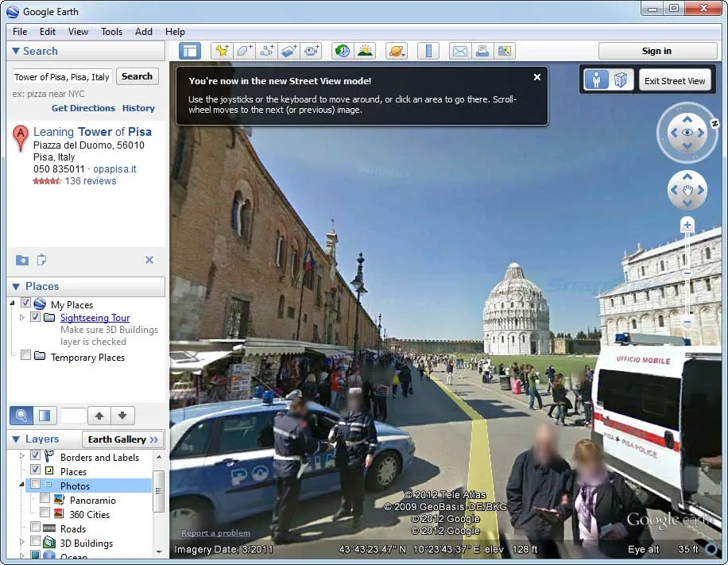The image size is (728, 565).
Task: Check the Temporary Places checkbox
Action: (x=25, y=356)
